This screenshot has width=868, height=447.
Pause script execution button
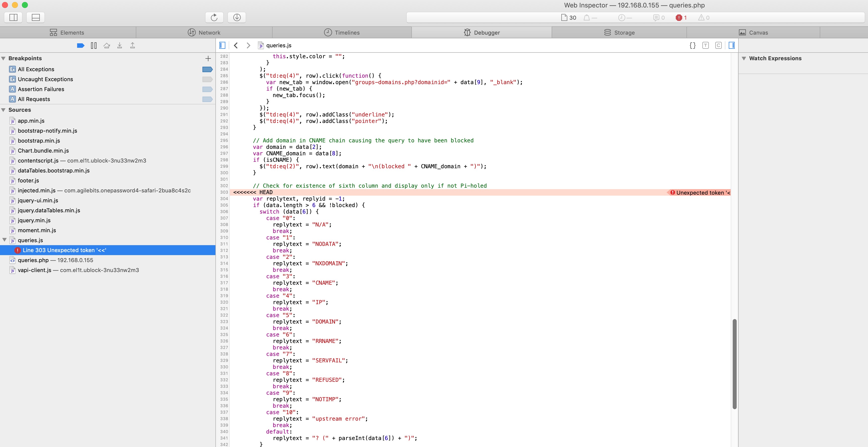[x=94, y=46]
